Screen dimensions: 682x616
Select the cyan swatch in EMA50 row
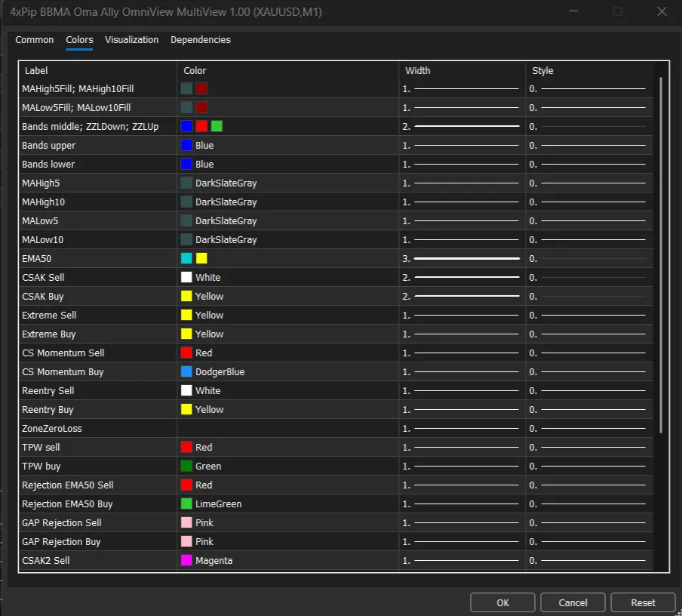tap(186, 259)
